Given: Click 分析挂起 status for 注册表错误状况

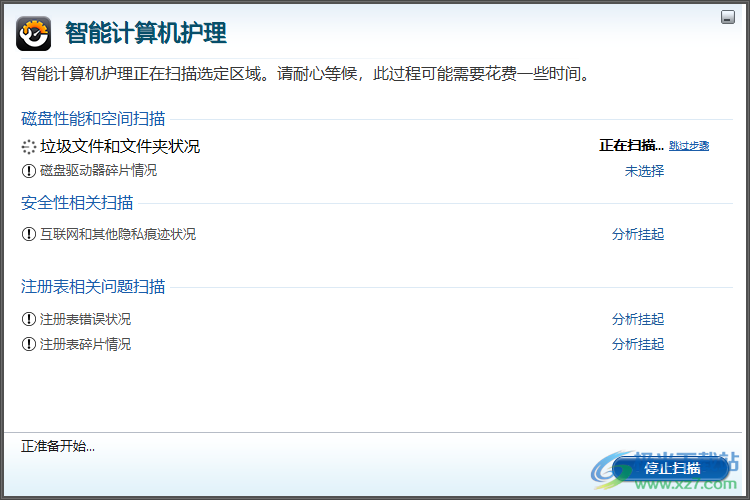Looking at the screenshot, I should click(638, 319).
